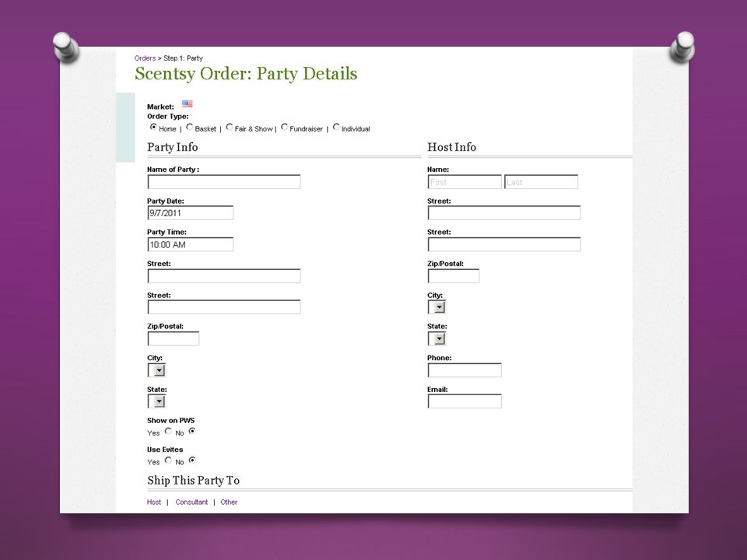This screenshot has height=560, width=747.
Task: Pick the Individual order type radio
Action: 336,127
